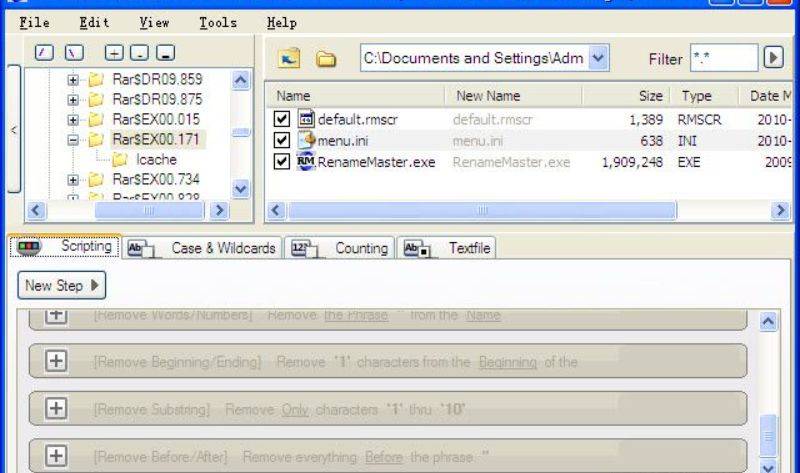Expand the Rar$EX00.015 tree node
Image resolution: width=800 pixels, height=473 pixels.
click(x=73, y=120)
